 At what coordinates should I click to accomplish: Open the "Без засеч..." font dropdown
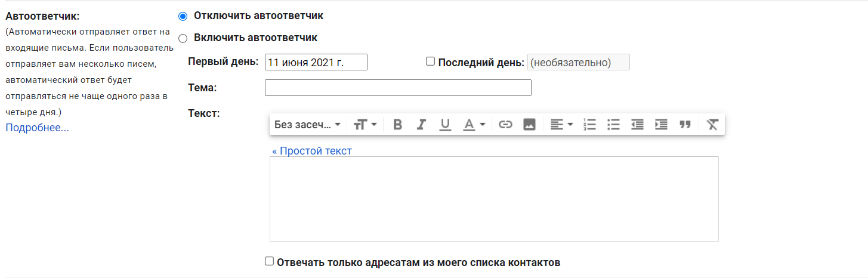point(307,125)
